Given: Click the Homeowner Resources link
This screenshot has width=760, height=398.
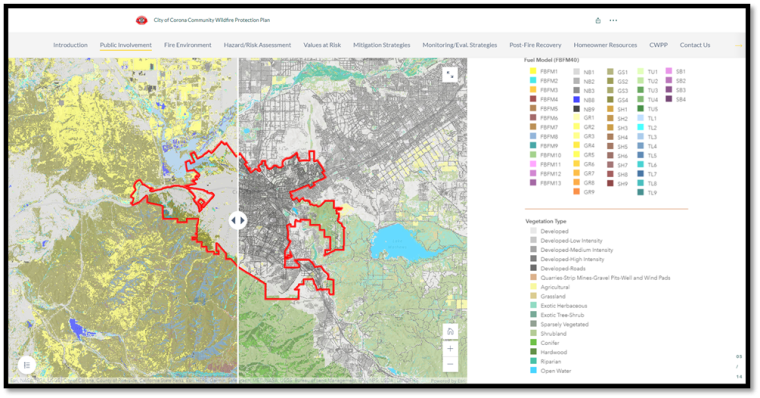Looking at the screenshot, I should click(605, 45).
